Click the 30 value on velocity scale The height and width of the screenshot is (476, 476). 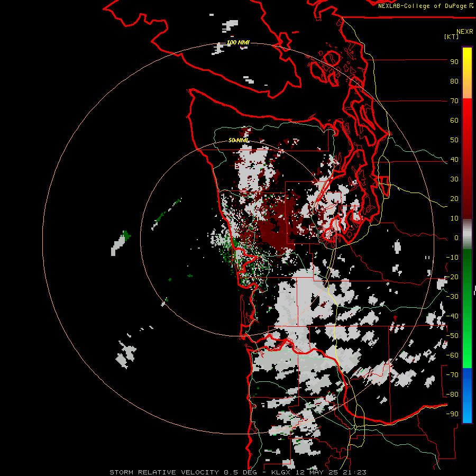tap(454, 179)
